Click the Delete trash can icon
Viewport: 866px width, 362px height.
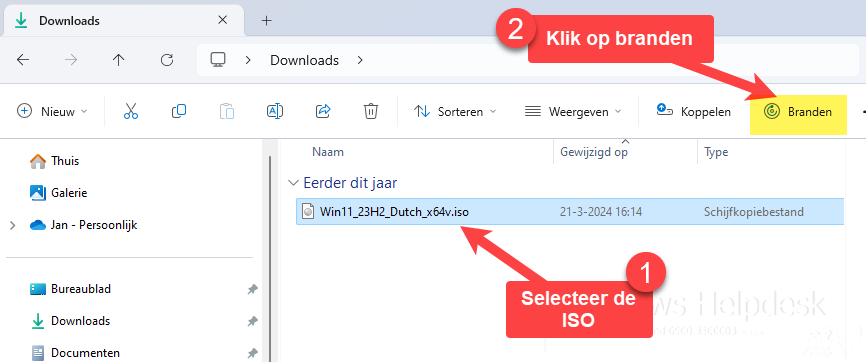(x=371, y=111)
